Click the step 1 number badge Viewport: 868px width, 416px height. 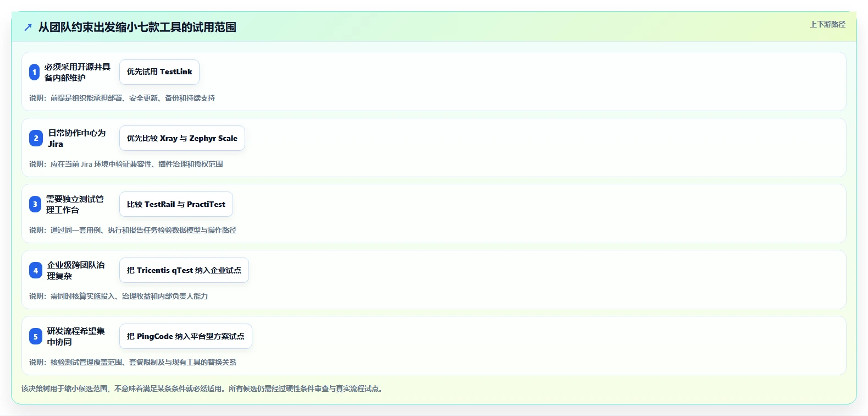[35, 72]
